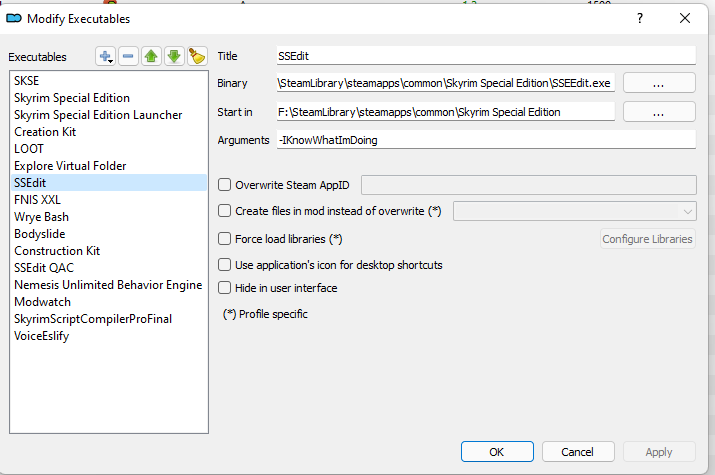The image size is (715, 475).
Task: Click the broom reset executables icon
Action: click(x=197, y=57)
